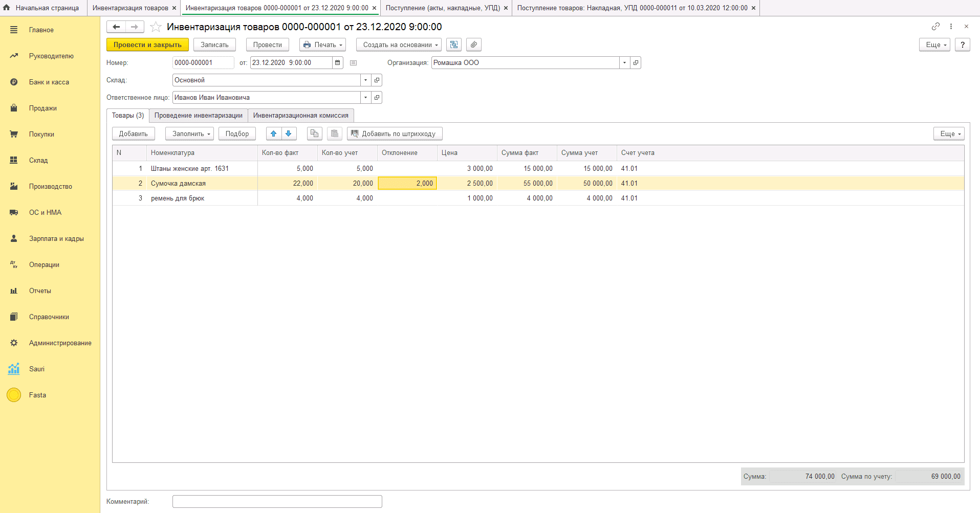Copy rows using the copy icon

314,134
